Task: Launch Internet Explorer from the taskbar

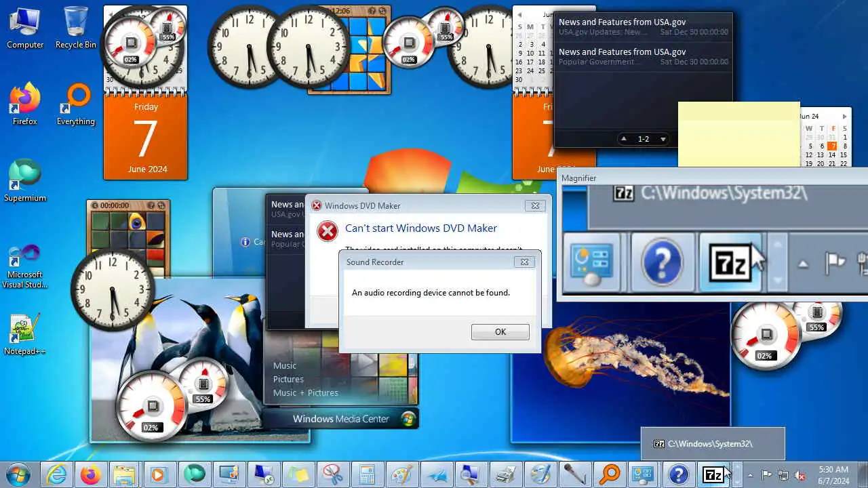Action: point(56,475)
